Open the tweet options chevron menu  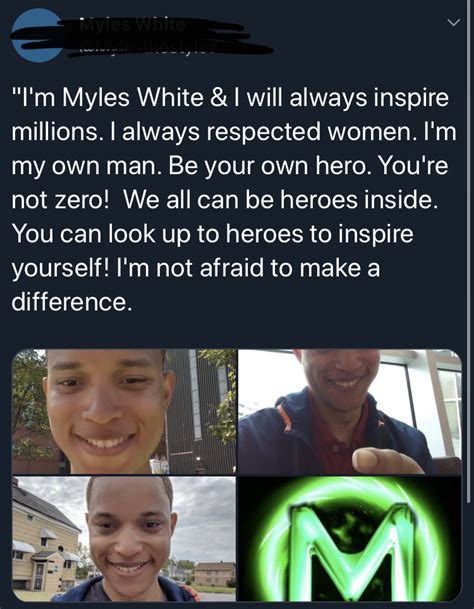(x=453, y=23)
